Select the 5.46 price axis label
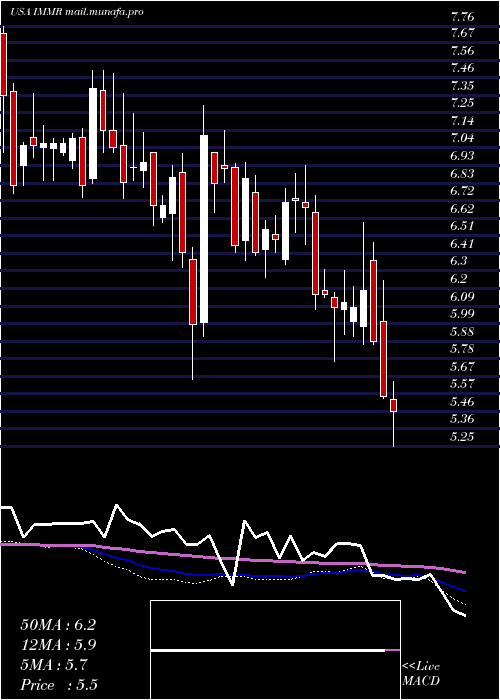500x700 pixels. coord(462,402)
